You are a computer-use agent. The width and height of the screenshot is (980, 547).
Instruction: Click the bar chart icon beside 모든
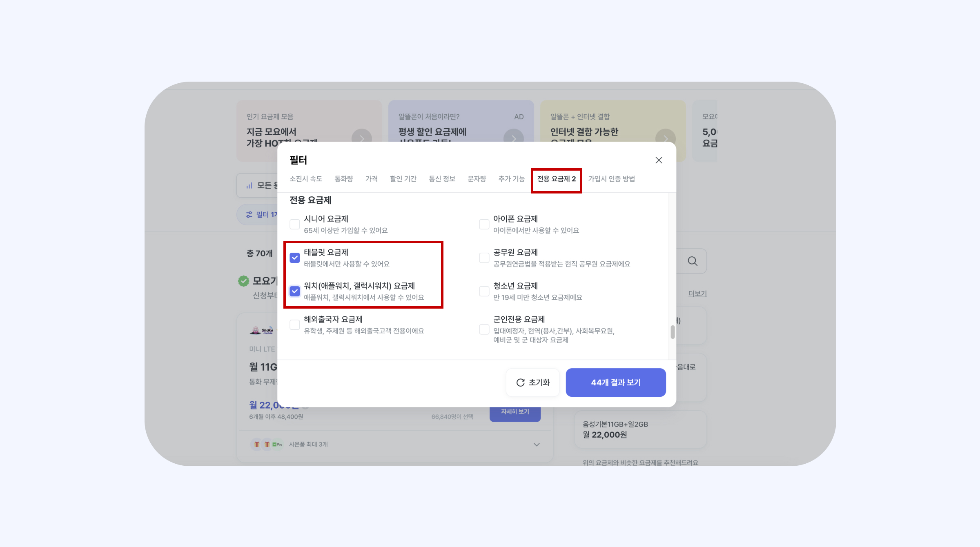point(249,185)
